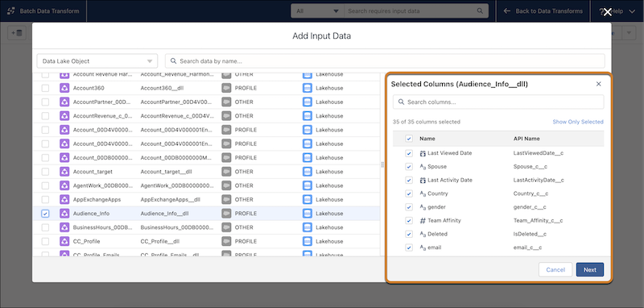The height and width of the screenshot is (308, 644).
Task: Close the Selected Columns panel
Action: coord(598,84)
